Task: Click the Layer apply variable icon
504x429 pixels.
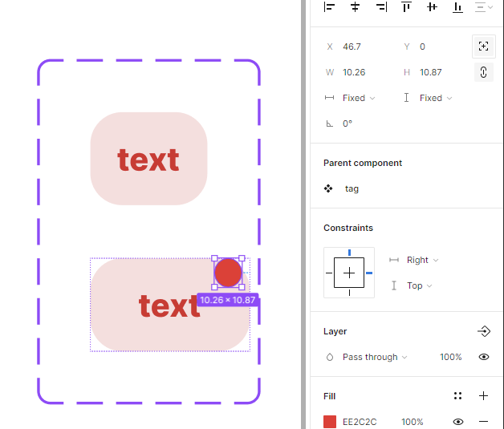Action: click(x=484, y=331)
